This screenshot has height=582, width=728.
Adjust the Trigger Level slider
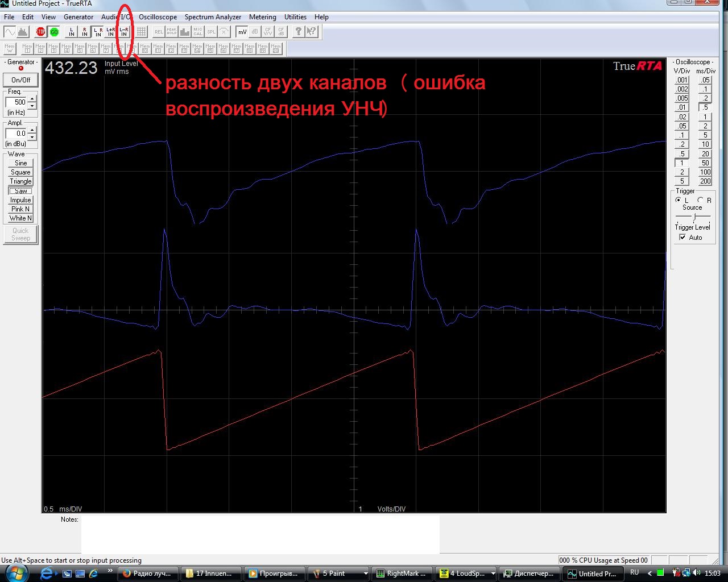pyautogui.click(x=693, y=218)
